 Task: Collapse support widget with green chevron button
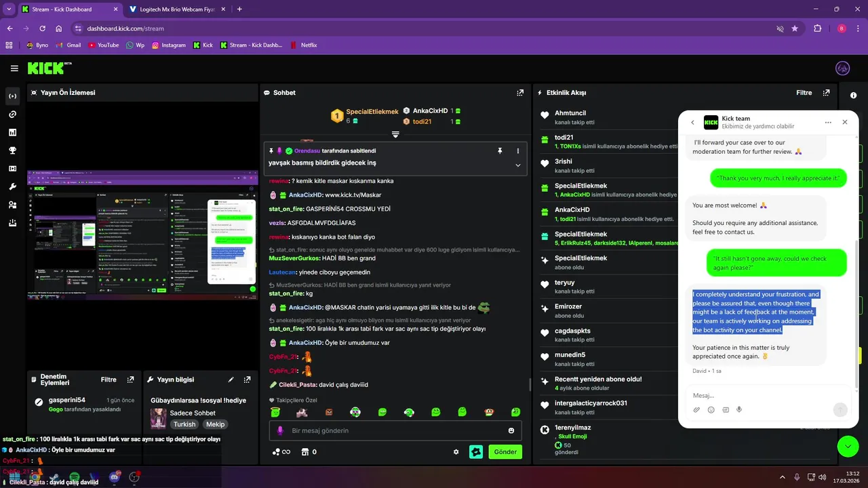pos(848,447)
